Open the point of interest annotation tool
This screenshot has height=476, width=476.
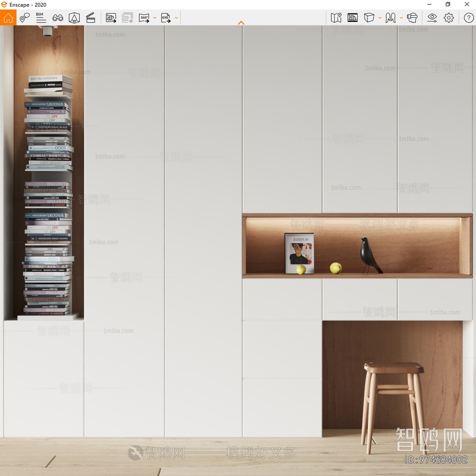click(x=25, y=18)
